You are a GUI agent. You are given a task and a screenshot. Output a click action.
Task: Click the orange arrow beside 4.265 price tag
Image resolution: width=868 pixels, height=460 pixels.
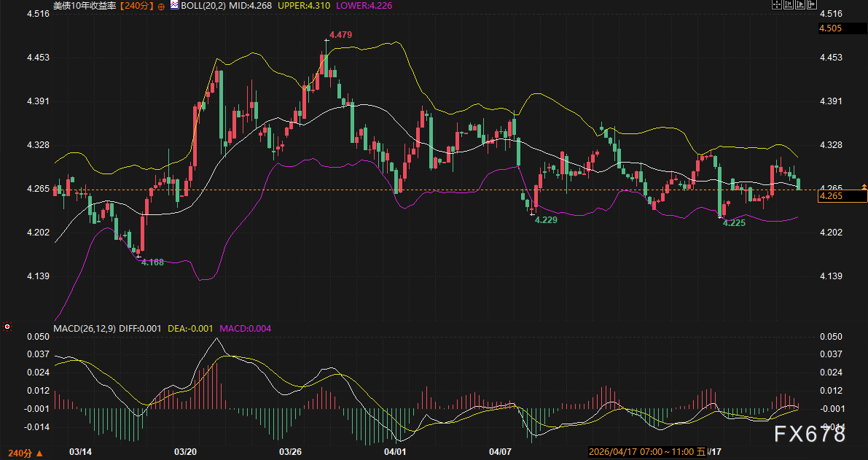(x=864, y=188)
